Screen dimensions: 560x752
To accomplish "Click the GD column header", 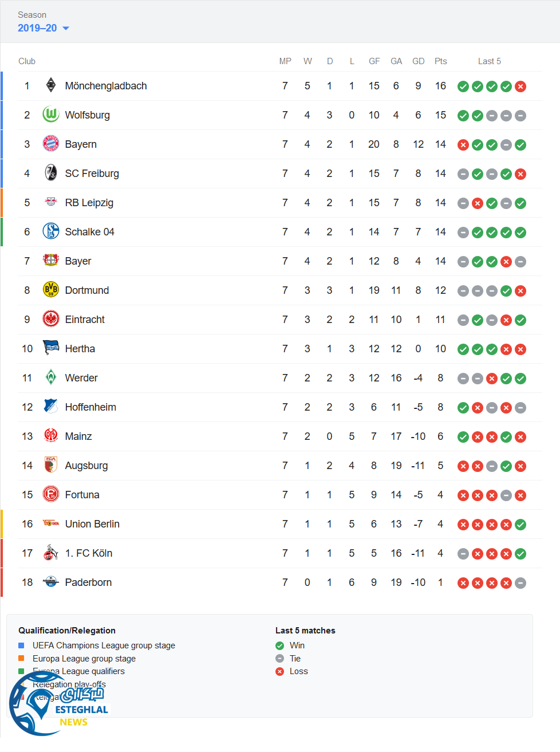I will pos(419,61).
